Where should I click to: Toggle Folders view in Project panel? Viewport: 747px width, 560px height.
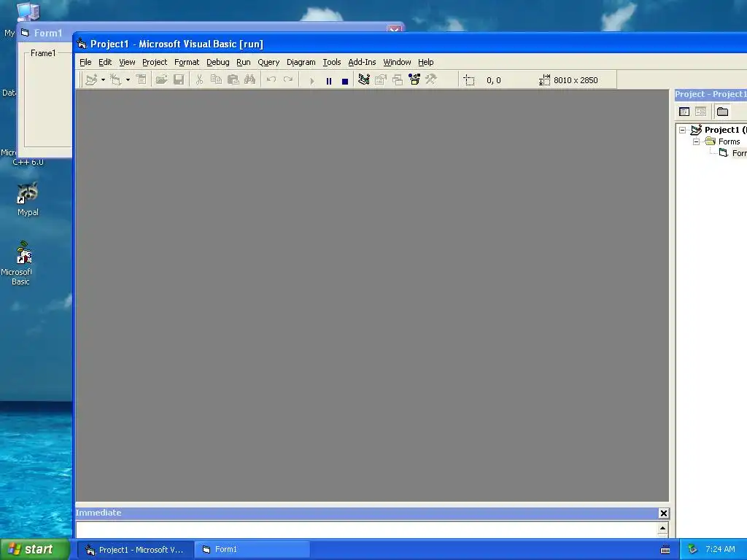tap(723, 112)
